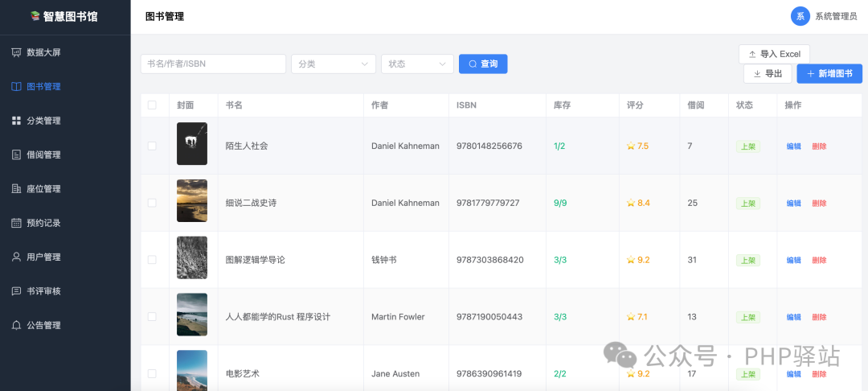Edit the book 陌生人社会
Image resolution: width=868 pixels, height=391 pixels.
coord(794,146)
